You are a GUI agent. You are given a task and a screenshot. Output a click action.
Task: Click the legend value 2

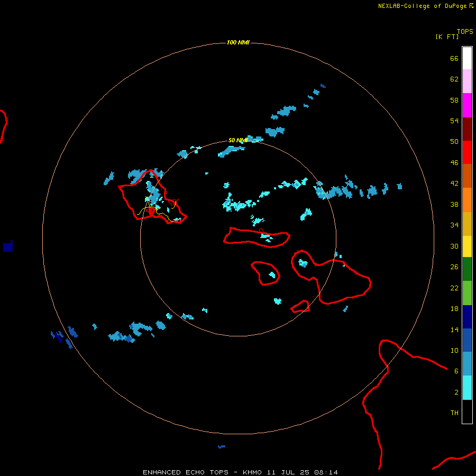[x=456, y=392]
